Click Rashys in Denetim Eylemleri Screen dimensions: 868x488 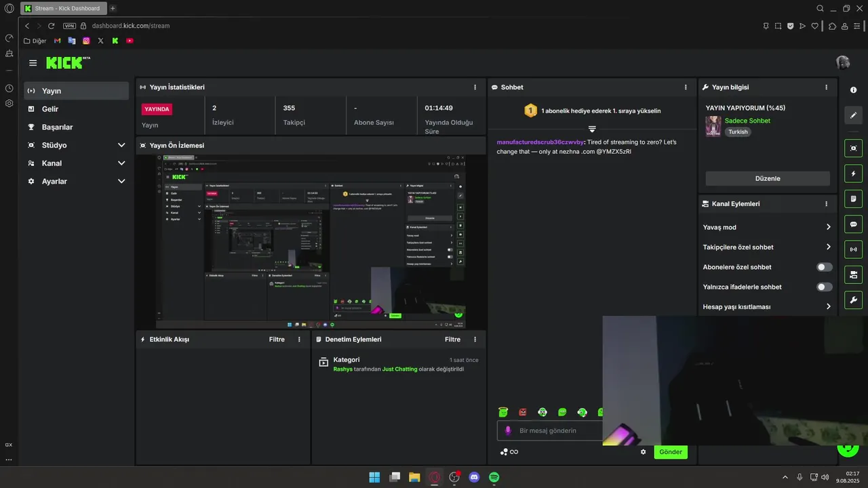coord(342,369)
